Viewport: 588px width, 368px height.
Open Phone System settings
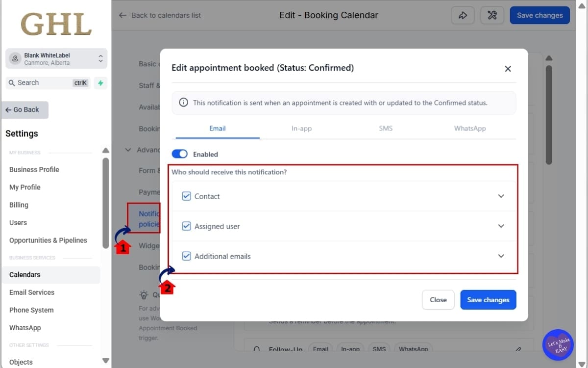(31, 310)
